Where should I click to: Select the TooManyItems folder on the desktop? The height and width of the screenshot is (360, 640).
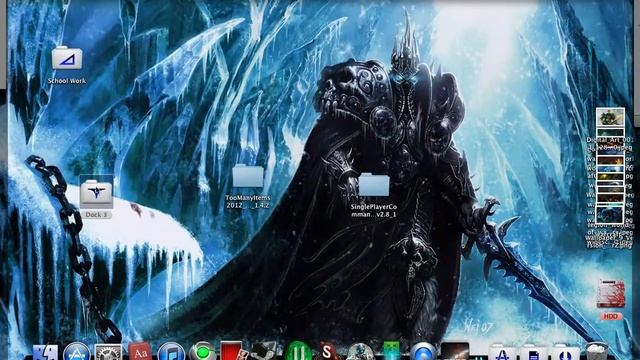point(248,176)
